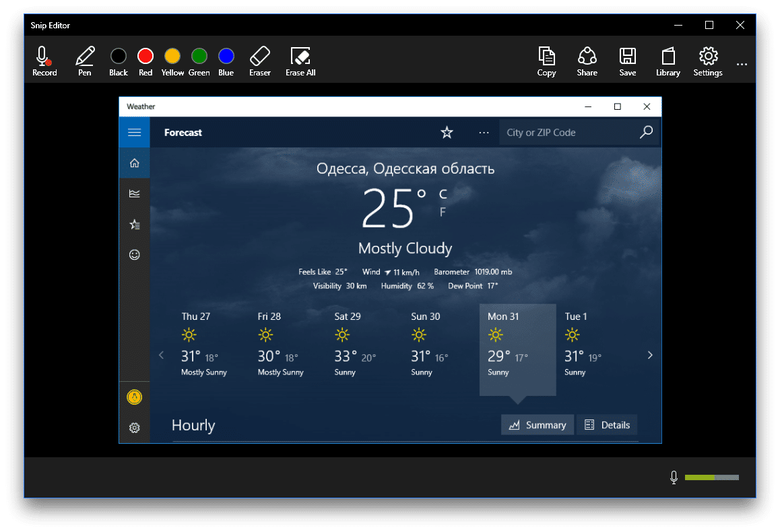Image resolution: width=780 pixels, height=532 pixels.
Task: Open the Weather hamburger menu
Action: (x=134, y=133)
